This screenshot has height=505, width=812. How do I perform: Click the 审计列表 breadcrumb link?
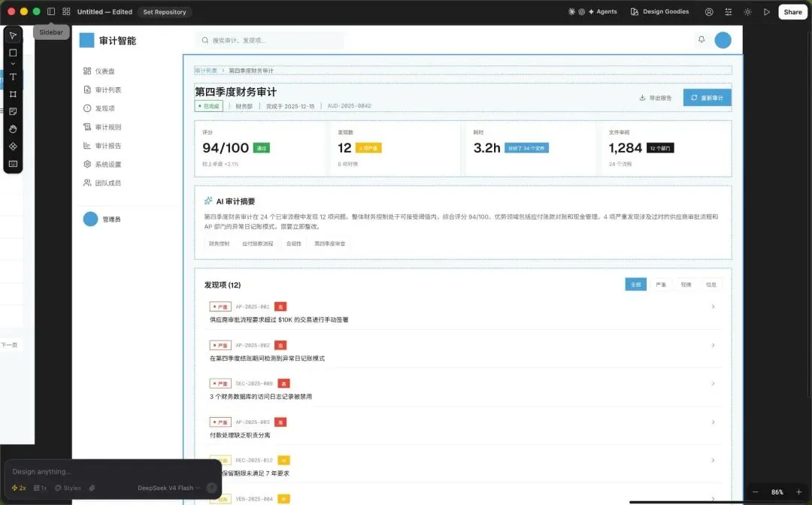[x=205, y=71]
